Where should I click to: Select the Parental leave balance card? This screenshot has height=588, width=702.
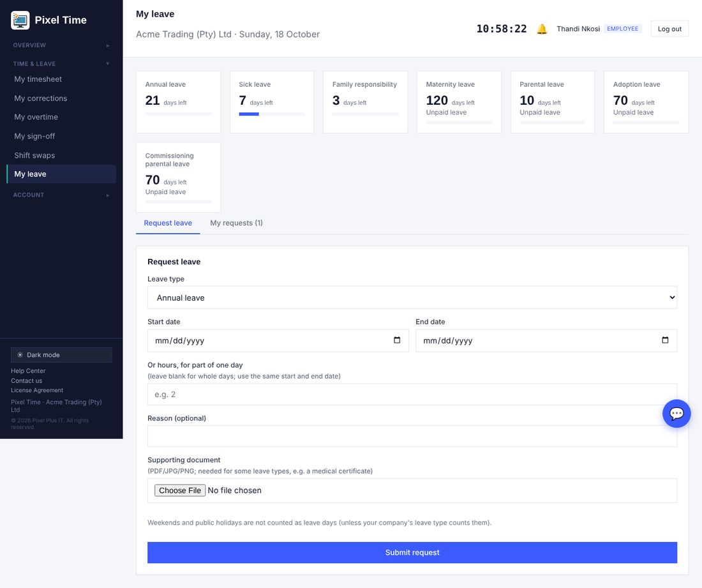tap(553, 102)
